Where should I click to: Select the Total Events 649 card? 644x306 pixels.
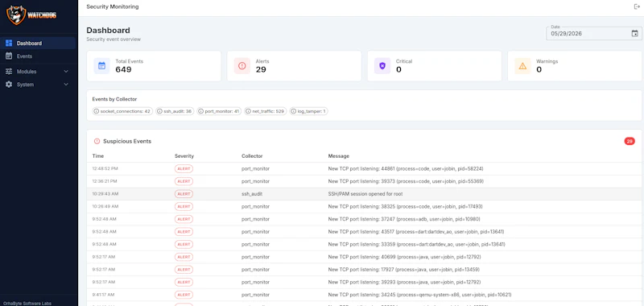pos(154,66)
